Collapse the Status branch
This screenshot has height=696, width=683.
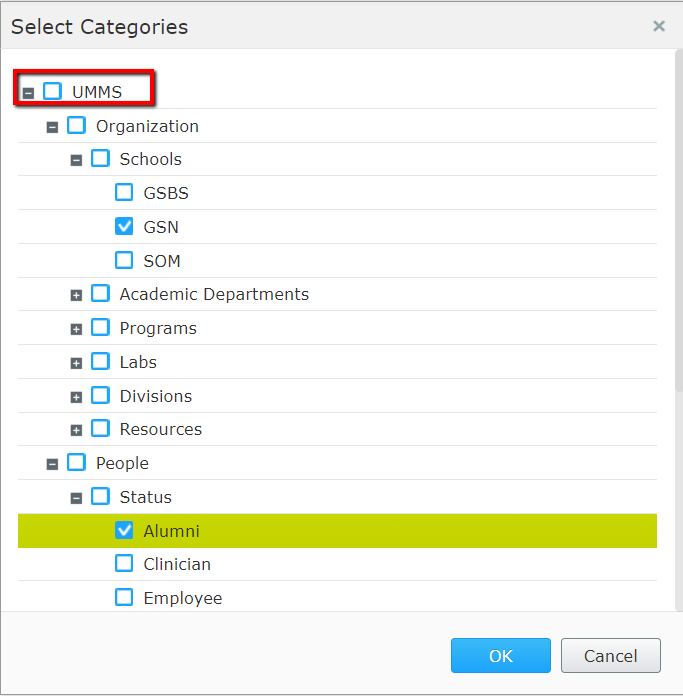[x=76, y=498]
